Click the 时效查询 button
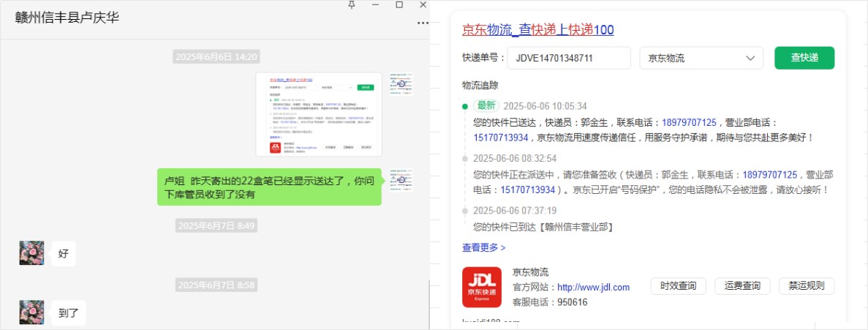This screenshot has height=330, width=868. [x=678, y=286]
